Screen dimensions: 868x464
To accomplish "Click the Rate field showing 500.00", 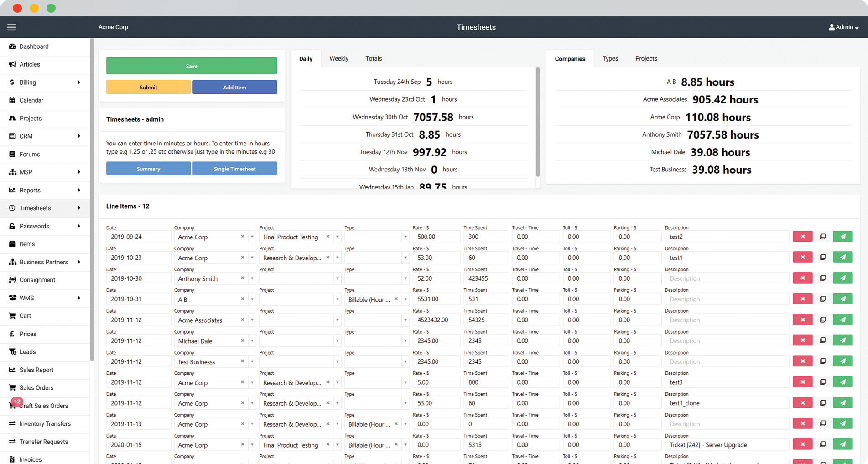I will click(436, 237).
